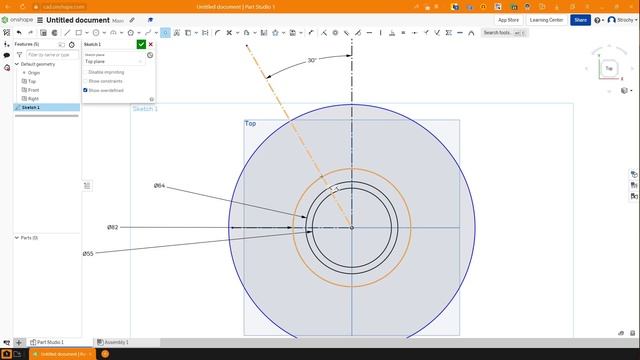
Task: Click the highlighted Point tool
Action: [x=165, y=33]
